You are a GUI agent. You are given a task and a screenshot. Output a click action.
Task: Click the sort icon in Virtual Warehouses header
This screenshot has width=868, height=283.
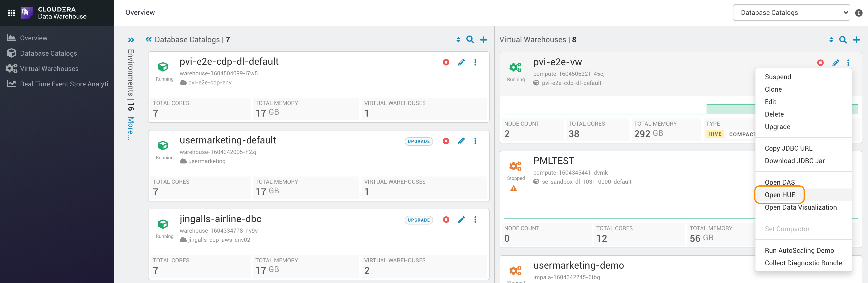(832, 40)
